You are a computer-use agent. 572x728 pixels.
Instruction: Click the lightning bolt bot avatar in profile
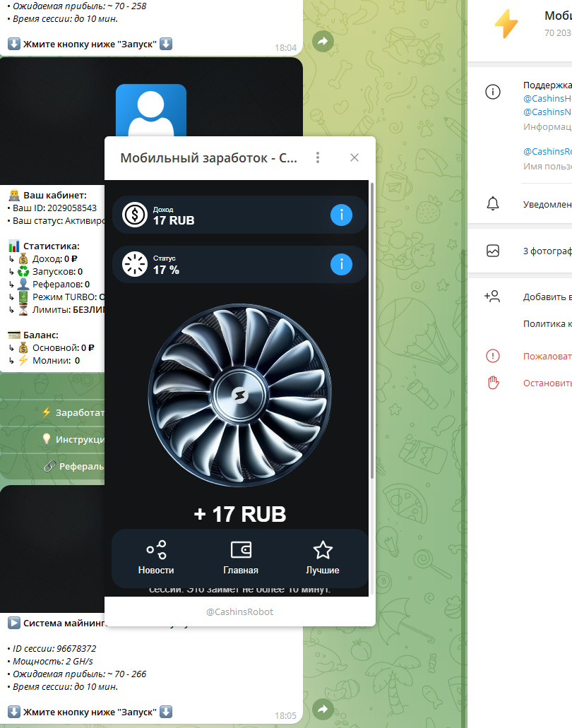click(x=506, y=23)
